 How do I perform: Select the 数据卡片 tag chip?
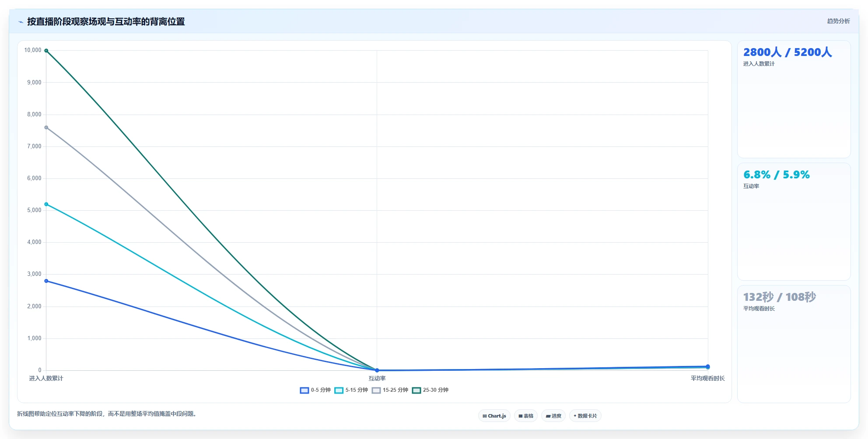pos(585,416)
